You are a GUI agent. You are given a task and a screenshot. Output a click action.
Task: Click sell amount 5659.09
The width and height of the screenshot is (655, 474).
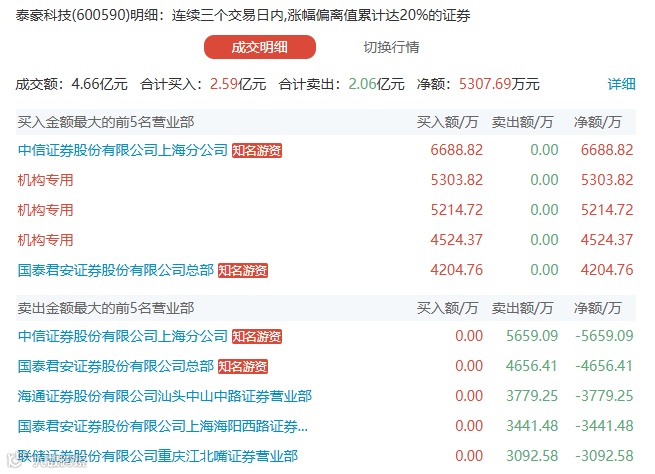tap(532, 336)
